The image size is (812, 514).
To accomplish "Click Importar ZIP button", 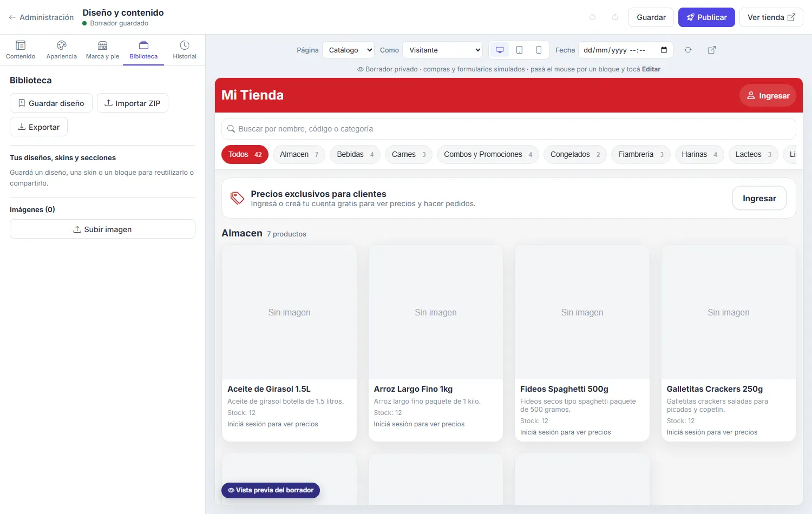I will point(133,103).
